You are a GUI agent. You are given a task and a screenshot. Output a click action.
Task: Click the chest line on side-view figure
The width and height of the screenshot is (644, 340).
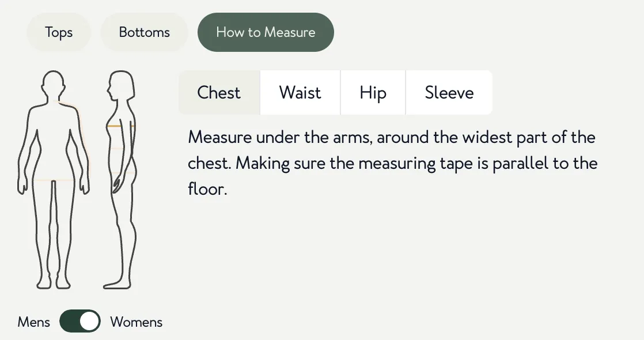(121, 126)
